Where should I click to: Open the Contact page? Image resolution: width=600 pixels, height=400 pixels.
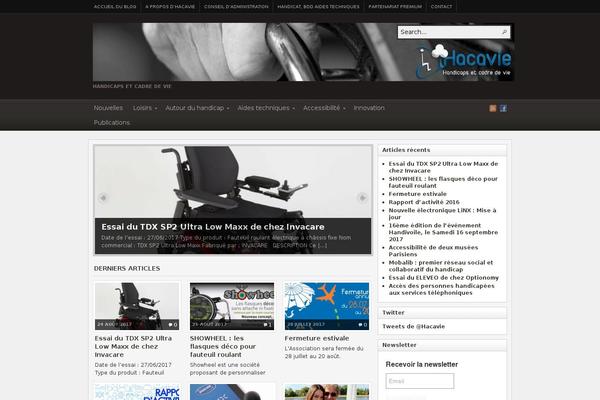[441, 6]
